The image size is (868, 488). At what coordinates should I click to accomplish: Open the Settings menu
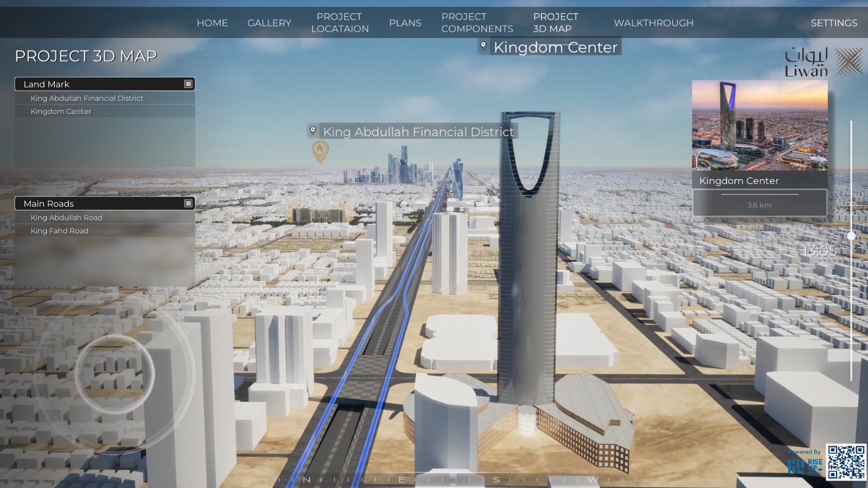[834, 23]
